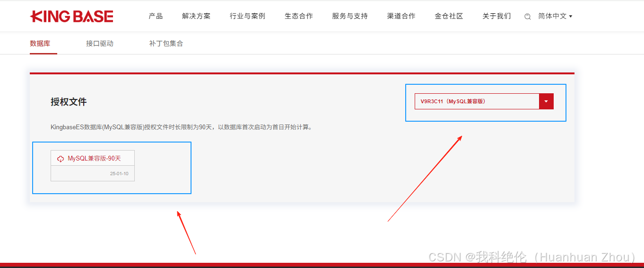Open the 关于我们 menu
The image size is (644, 268).
[496, 16]
